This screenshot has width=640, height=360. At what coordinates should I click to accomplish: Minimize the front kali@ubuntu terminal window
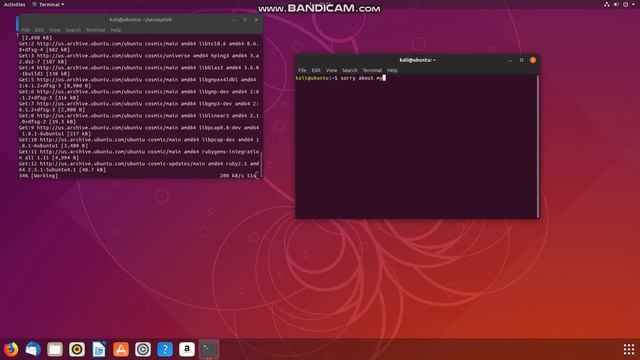510,60
